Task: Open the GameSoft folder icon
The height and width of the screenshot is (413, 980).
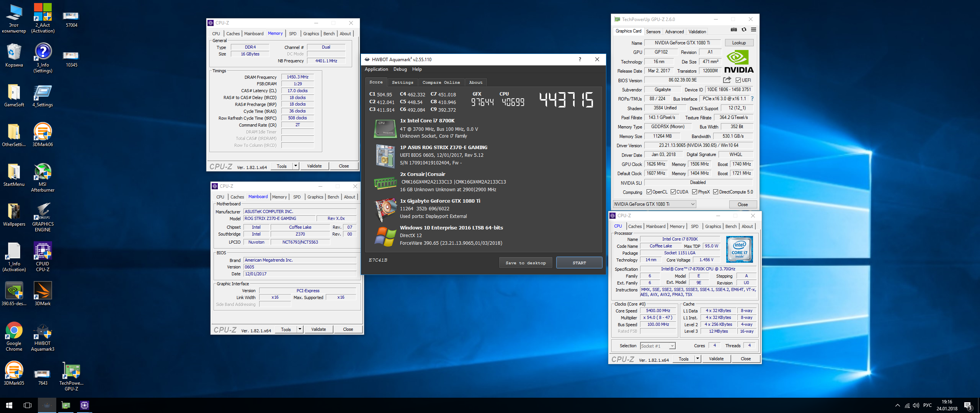Action: tap(14, 95)
